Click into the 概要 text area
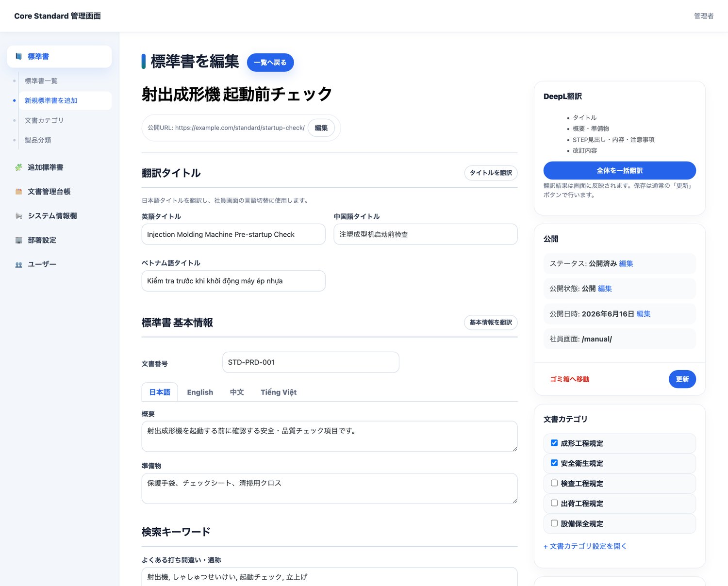The height and width of the screenshot is (586, 728). [x=330, y=437]
